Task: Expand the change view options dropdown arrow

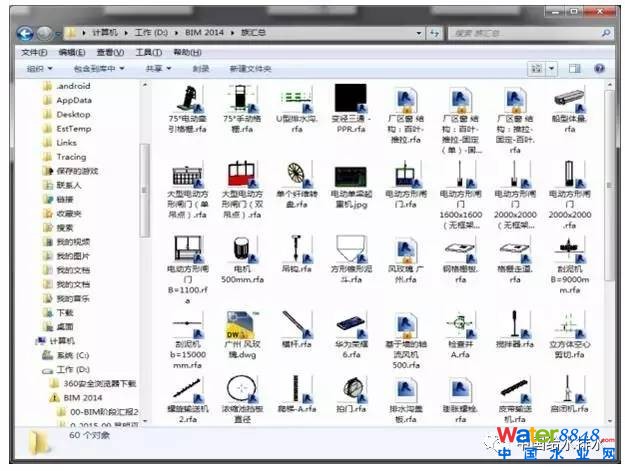Action: (x=554, y=69)
